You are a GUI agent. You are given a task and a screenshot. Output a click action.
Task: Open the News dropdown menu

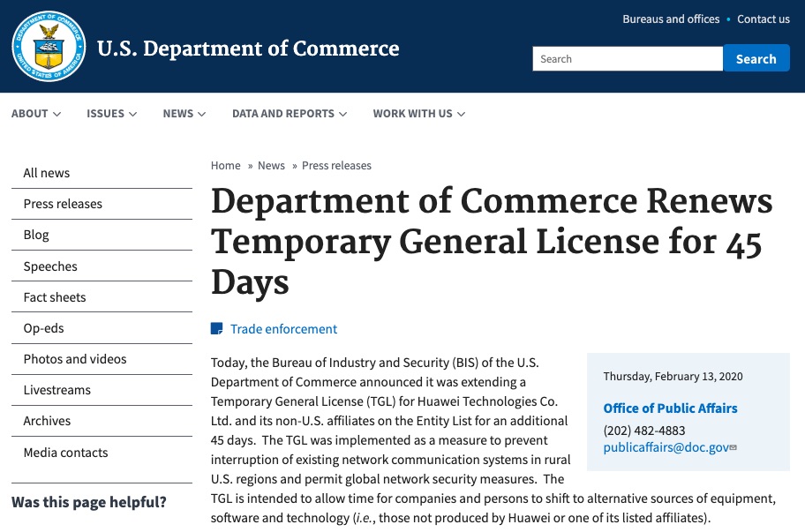(x=184, y=114)
